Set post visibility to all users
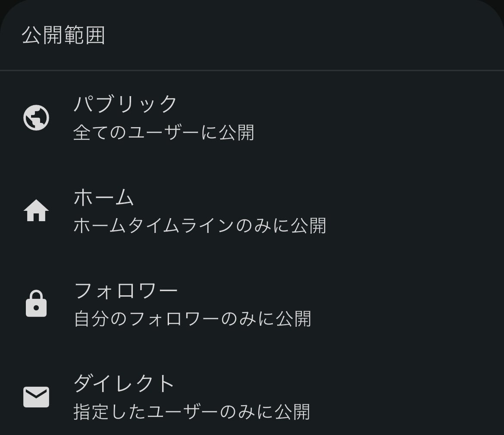 [x=252, y=118]
